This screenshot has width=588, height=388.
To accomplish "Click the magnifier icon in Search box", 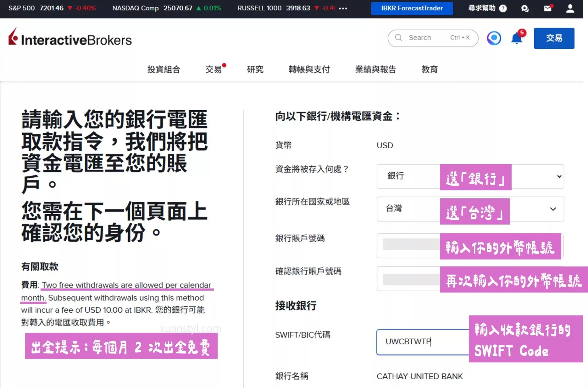I will 399,38.
